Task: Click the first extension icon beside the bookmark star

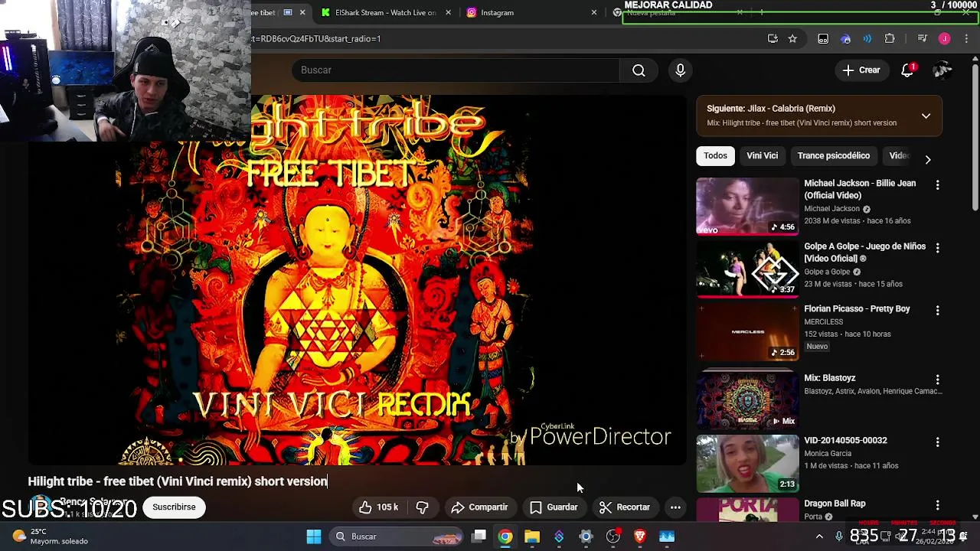Action: 823,39
